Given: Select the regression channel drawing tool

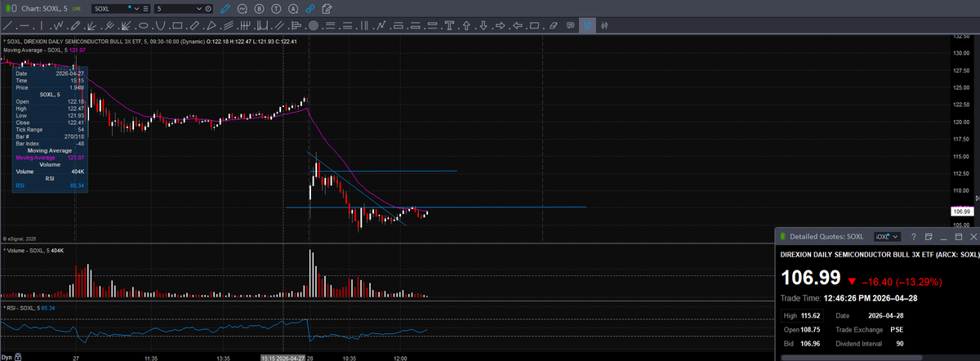Looking at the screenshot, I should (x=229, y=25).
